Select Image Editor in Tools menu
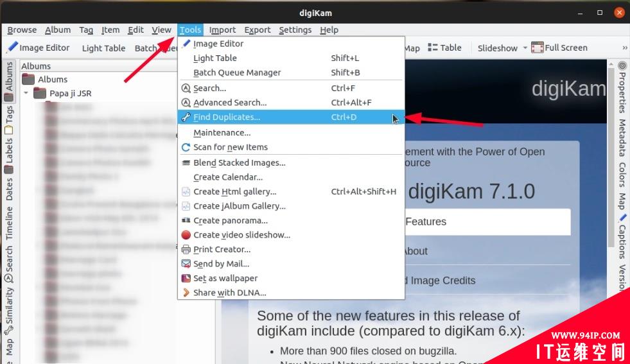630x364 pixels. tap(291, 44)
